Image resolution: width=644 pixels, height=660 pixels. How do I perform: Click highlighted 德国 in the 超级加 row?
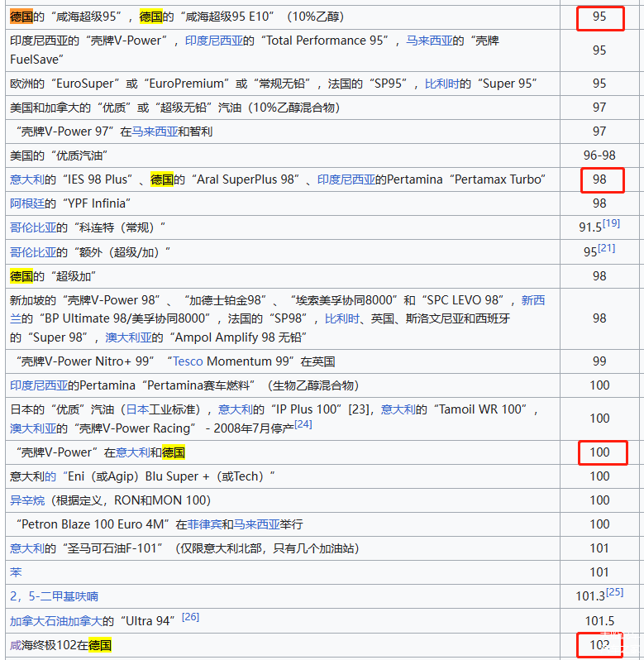pos(21,276)
